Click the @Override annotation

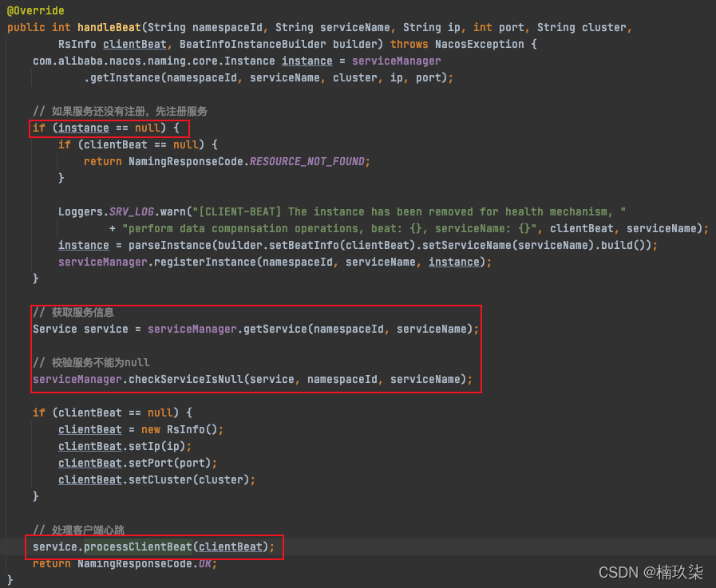coord(36,10)
